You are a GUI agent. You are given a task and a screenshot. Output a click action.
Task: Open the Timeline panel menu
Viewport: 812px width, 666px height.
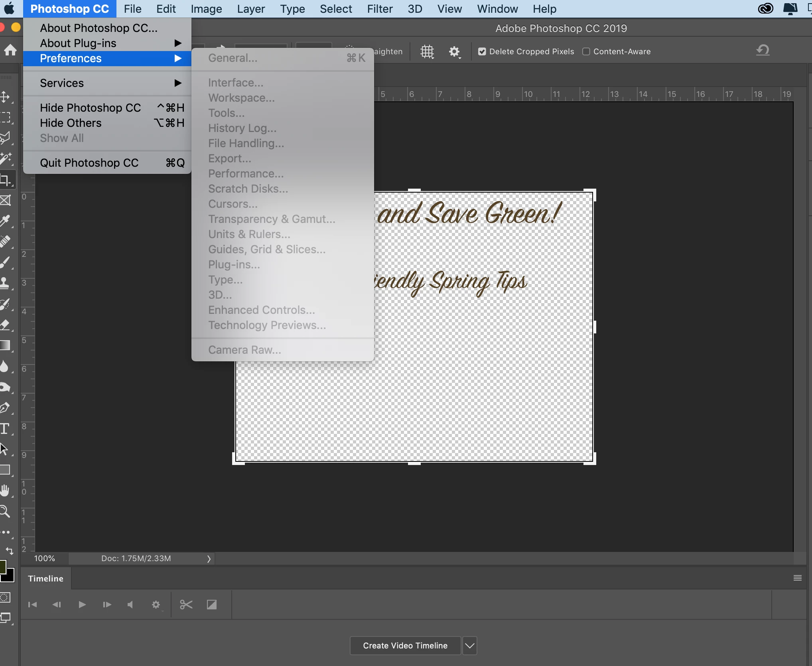797,578
